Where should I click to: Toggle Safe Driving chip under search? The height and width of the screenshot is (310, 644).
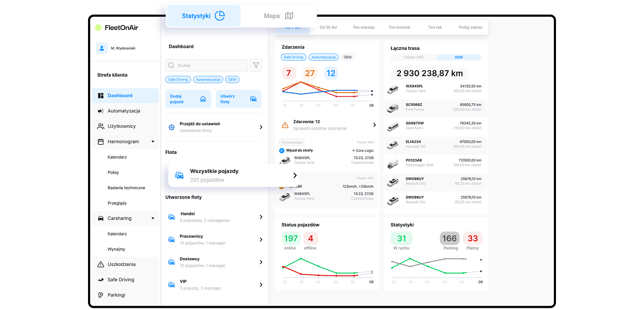(178, 80)
